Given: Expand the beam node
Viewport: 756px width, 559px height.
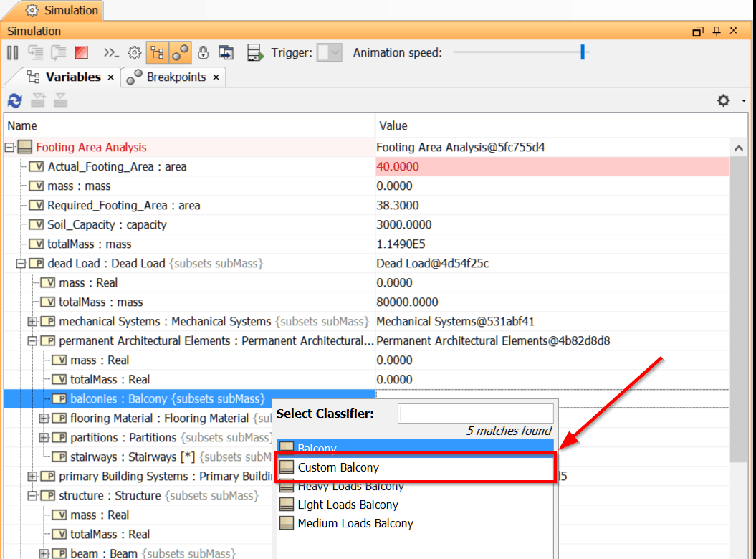Looking at the screenshot, I should click(44, 554).
